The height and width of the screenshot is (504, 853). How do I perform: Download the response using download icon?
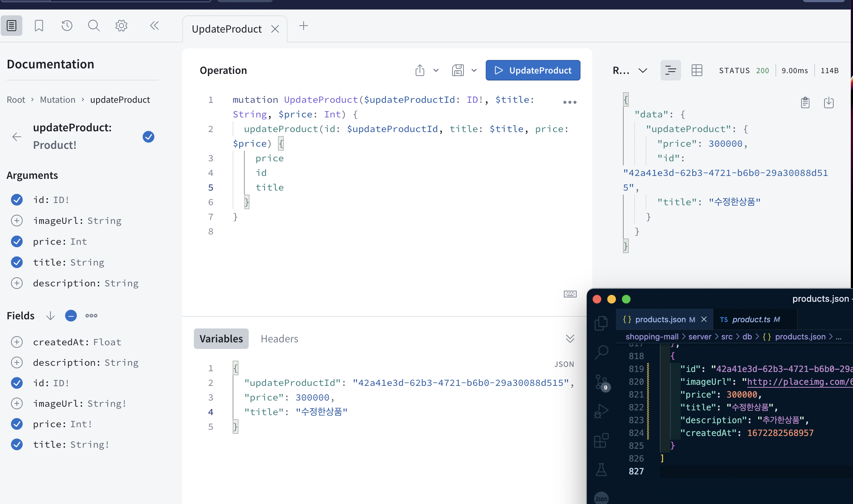pyautogui.click(x=829, y=103)
